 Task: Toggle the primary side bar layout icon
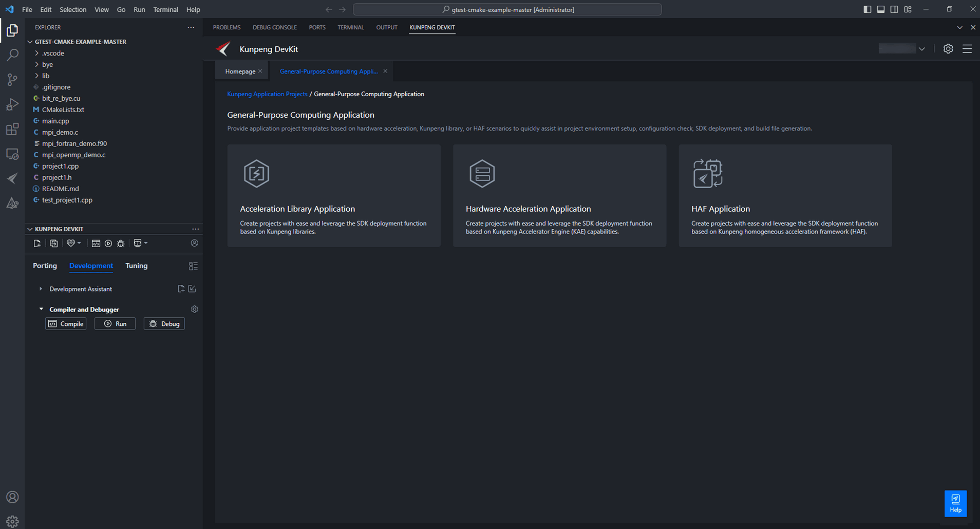868,9
